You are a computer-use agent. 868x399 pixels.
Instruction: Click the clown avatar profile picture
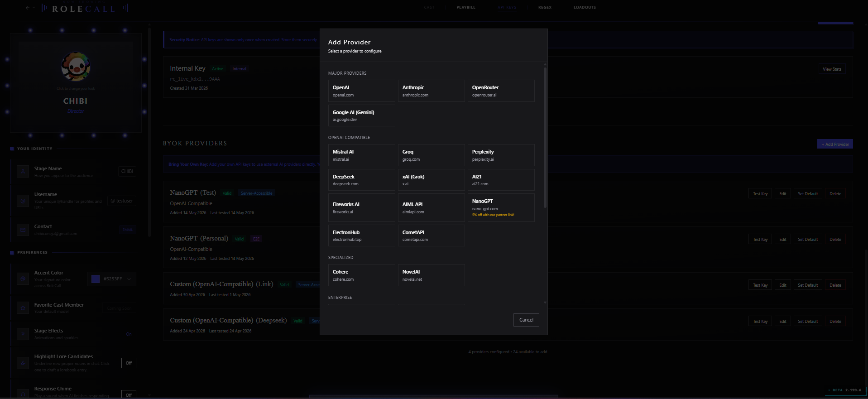coord(76,67)
